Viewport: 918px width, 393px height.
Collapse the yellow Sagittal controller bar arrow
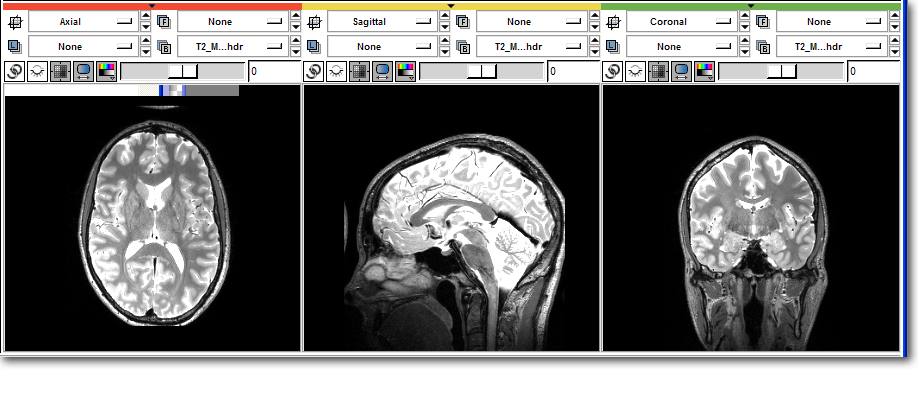tap(451, 5)
